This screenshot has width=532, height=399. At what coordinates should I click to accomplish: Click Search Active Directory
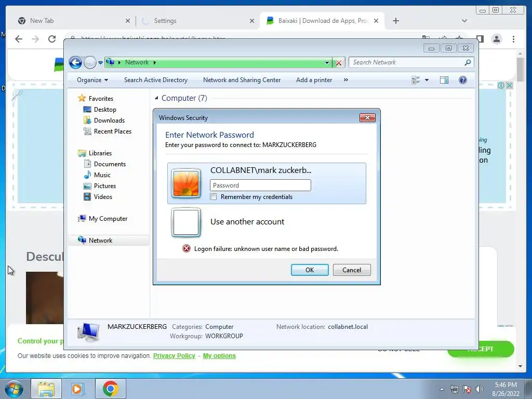[156, 80]
